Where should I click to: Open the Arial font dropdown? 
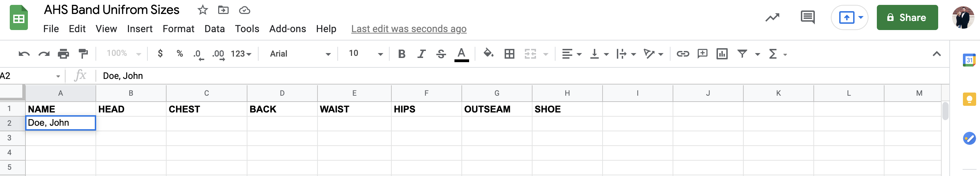click(x=300, y=54)
